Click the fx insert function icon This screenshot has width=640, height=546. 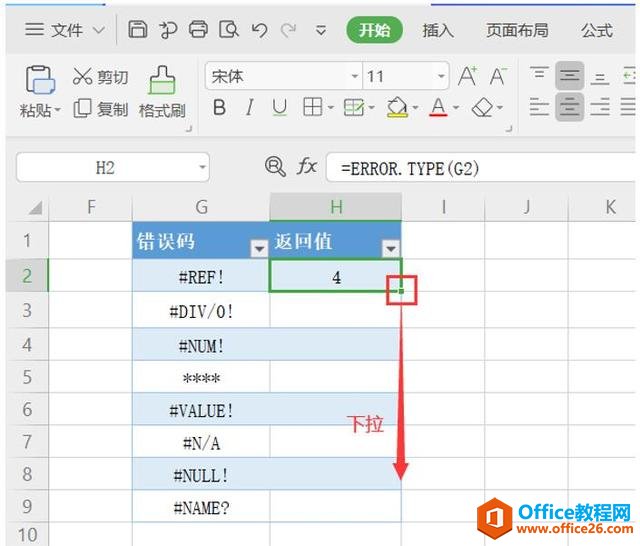tap(307, 167)
